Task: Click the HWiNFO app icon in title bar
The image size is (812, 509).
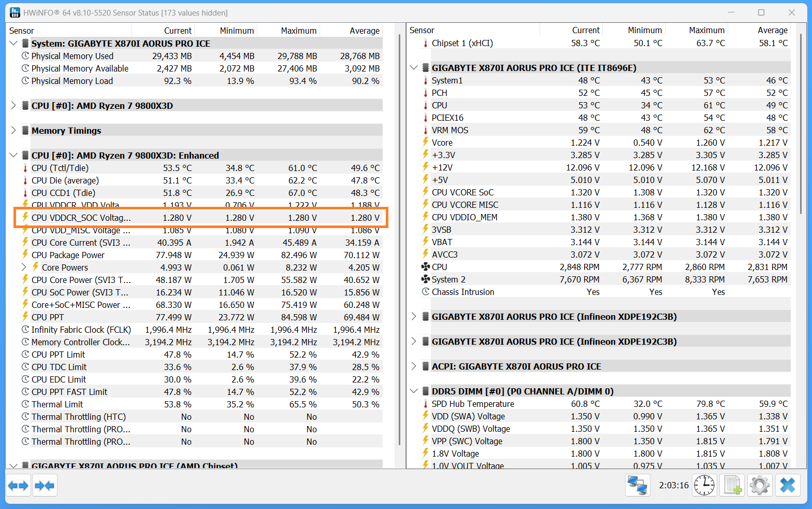Action: pyautogui.click(x=15, y=12)
